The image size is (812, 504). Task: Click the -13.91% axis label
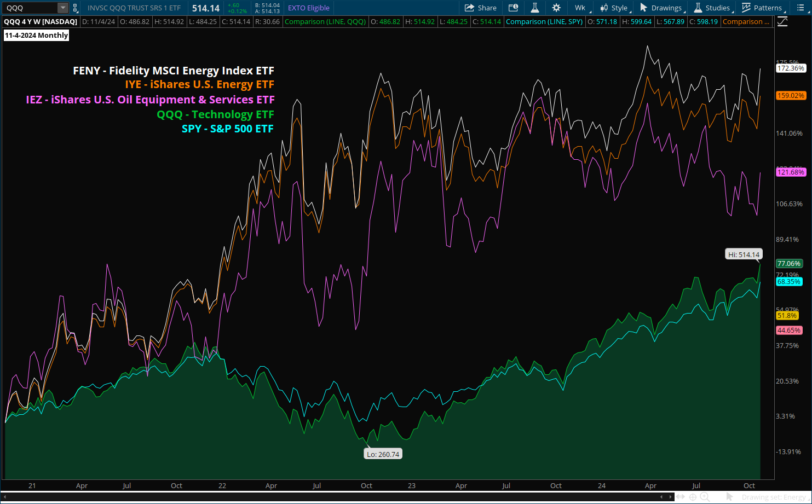point(789,451)
